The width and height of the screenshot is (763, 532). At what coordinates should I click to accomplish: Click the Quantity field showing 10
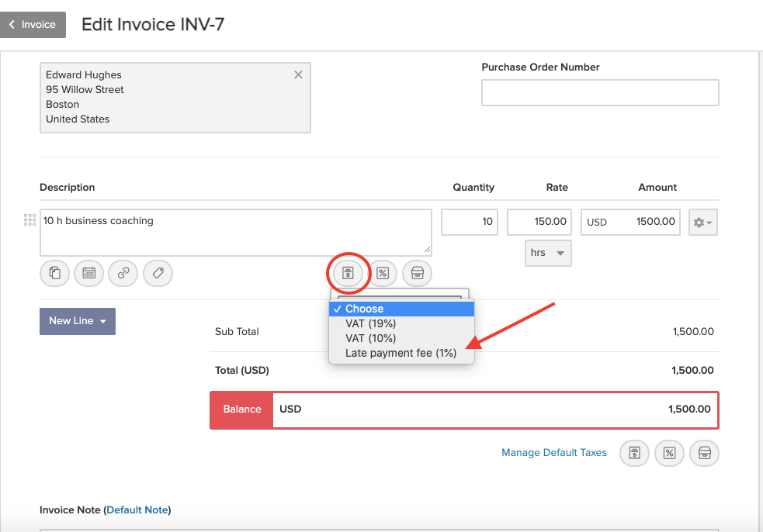coord(470,222)
